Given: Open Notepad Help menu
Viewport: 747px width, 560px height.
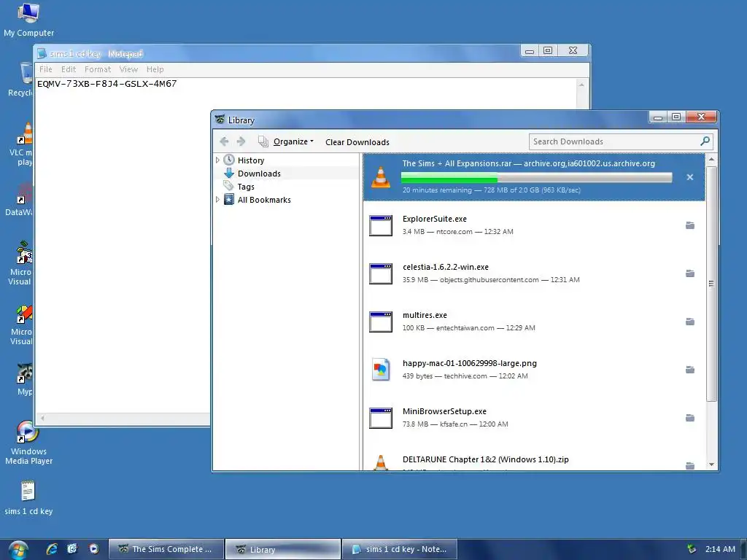Looking at the screenshot, I should 155,69.
